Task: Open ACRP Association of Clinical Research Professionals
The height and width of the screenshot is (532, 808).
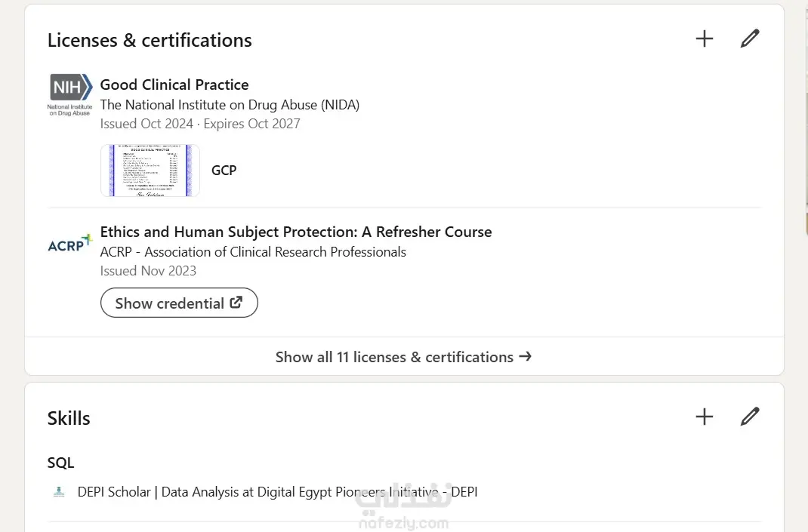Action: coord(253,252)
